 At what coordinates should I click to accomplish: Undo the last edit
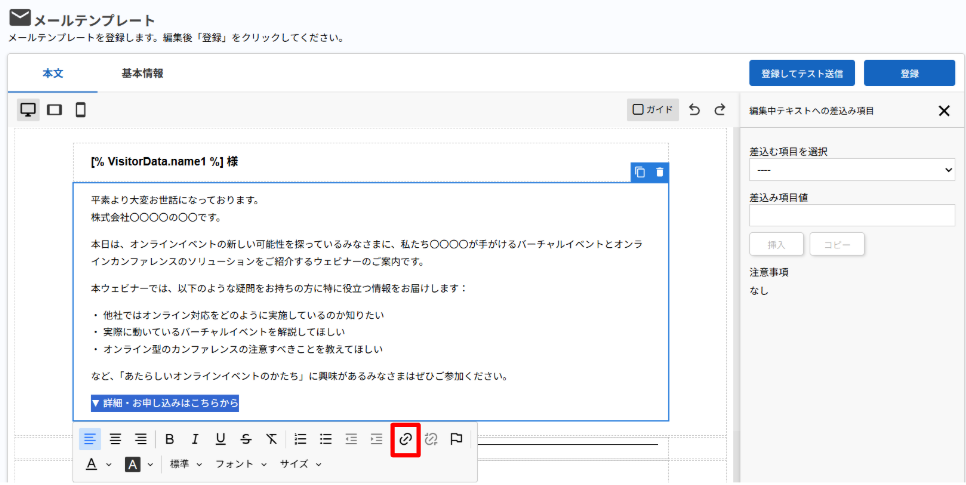pyautogui.click(x=694, y=110)
